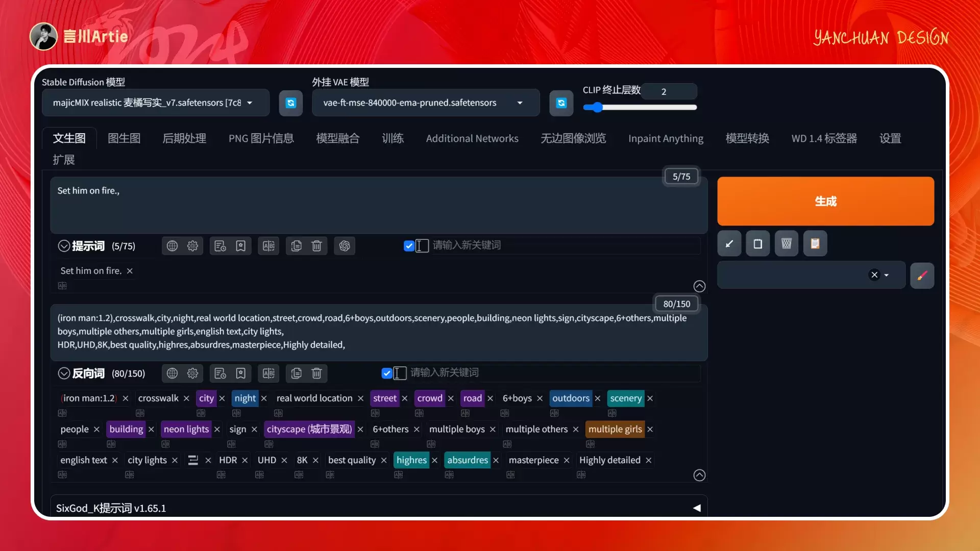Switch to the 图生图 tab
Screen dimensions: 980x551
(124, 138)
